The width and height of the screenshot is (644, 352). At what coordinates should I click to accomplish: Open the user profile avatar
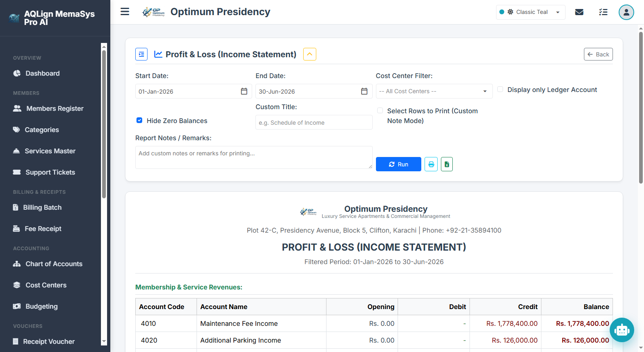[x=626, y=12]
